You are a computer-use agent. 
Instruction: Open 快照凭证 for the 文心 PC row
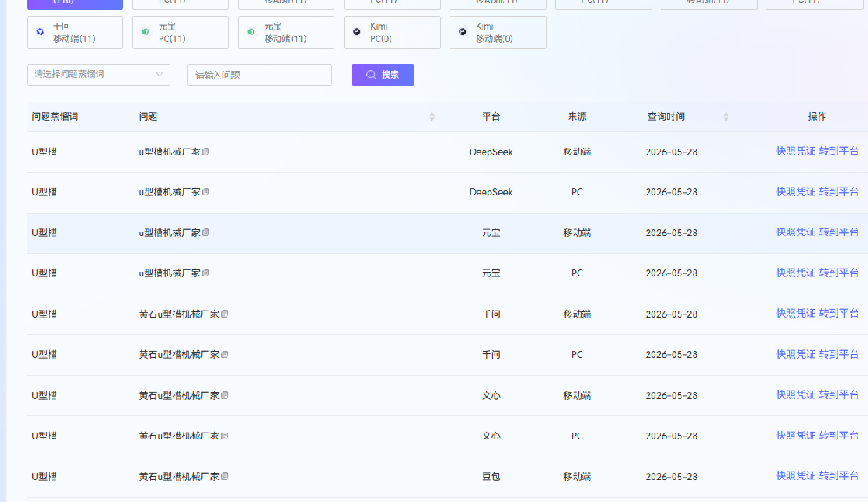click(x=795, y=435)
